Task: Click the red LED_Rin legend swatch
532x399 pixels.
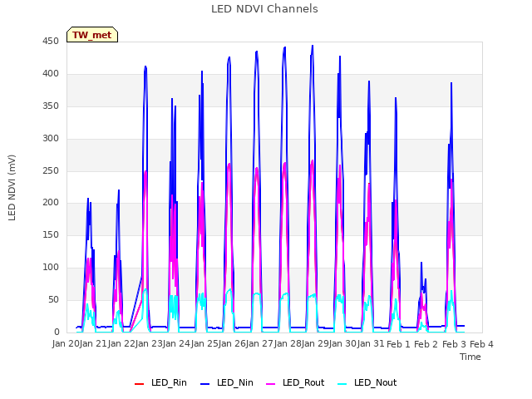Action: click(140, 384)
